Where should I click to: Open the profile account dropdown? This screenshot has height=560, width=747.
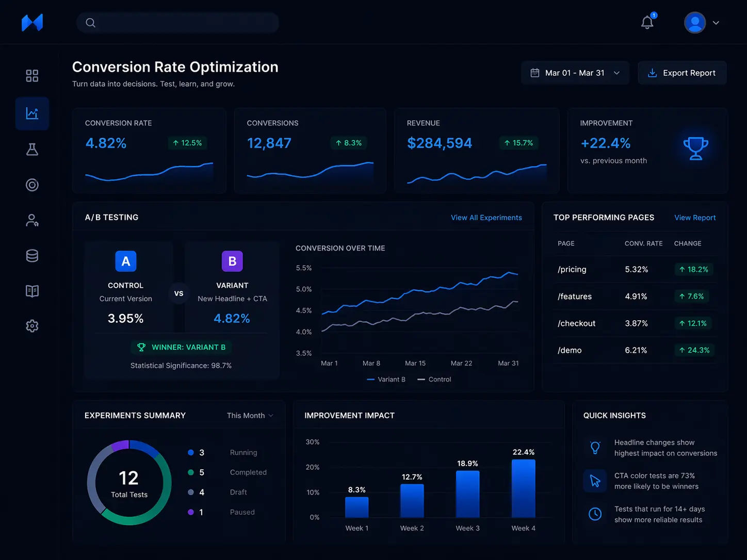point(703,22)
